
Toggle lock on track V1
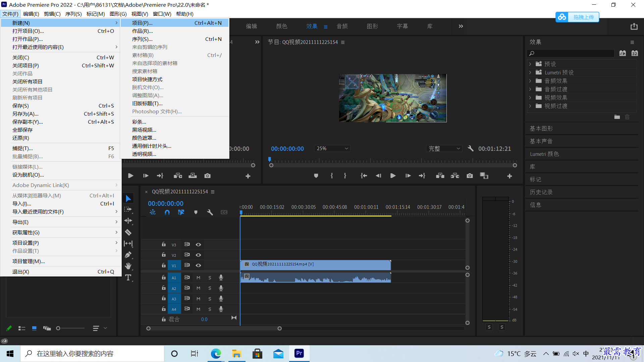[164, 265]
